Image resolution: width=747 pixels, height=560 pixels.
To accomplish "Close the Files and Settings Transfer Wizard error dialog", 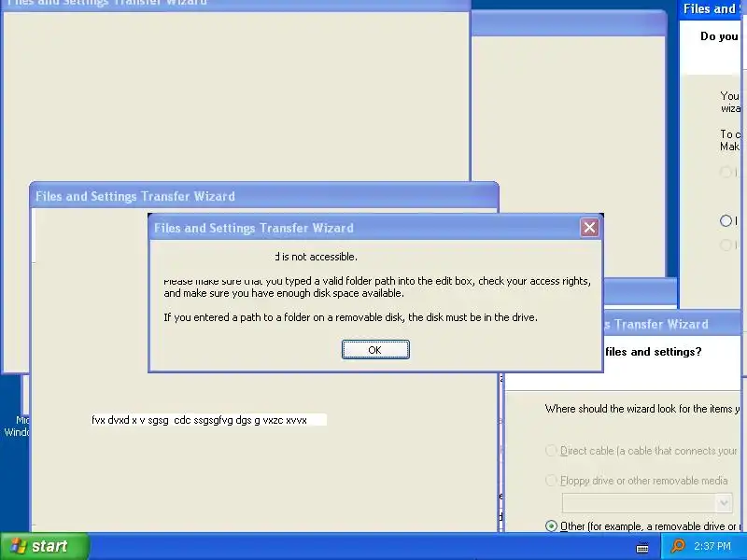I will coord(589,228).
